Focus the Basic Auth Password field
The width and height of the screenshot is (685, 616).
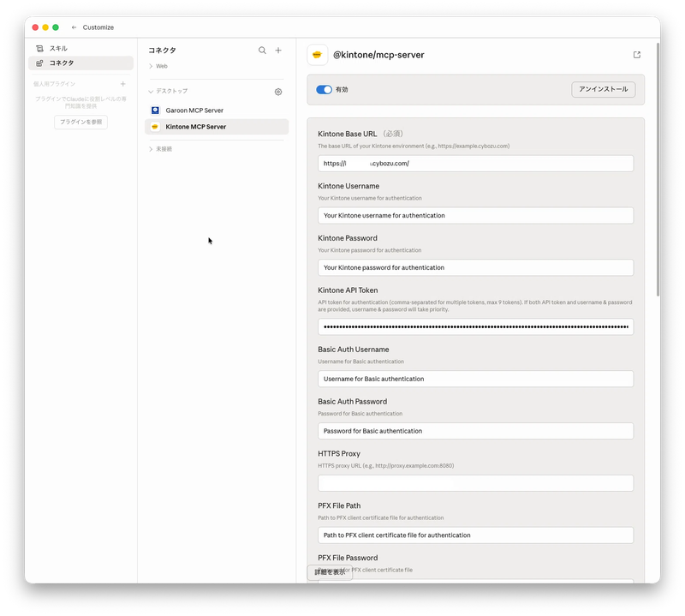point(476,431)
